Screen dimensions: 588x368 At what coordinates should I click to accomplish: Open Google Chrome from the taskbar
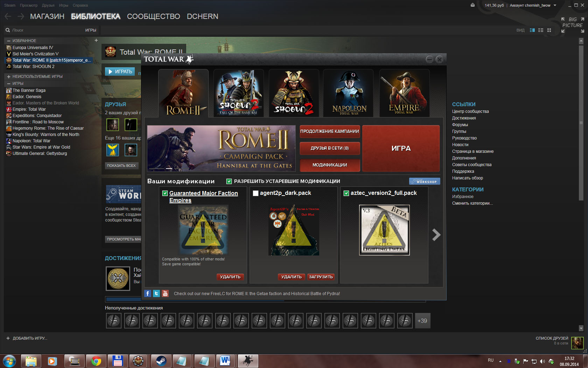click(96, 361)
